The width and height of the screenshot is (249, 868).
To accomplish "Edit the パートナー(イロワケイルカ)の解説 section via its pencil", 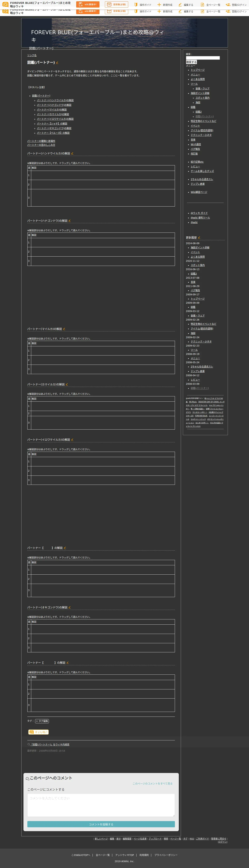I will tap(73, 440).
